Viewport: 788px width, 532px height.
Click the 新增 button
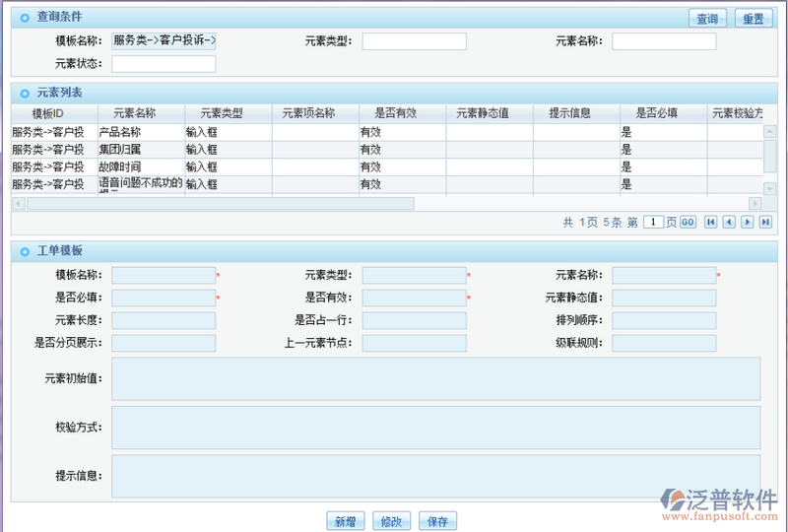(345, 522)
